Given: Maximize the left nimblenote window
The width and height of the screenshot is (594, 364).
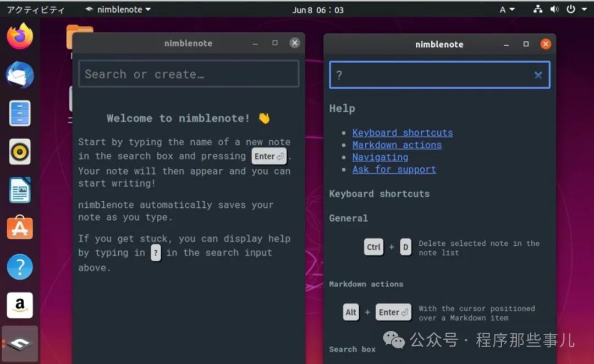Looking at the screenshot, I should (x=275, y=43).
